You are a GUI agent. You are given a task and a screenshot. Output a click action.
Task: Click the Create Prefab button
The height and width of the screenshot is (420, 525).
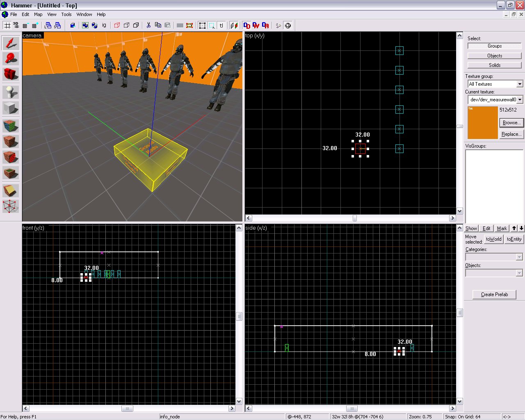pyautogui.click(x=494, y=294)
